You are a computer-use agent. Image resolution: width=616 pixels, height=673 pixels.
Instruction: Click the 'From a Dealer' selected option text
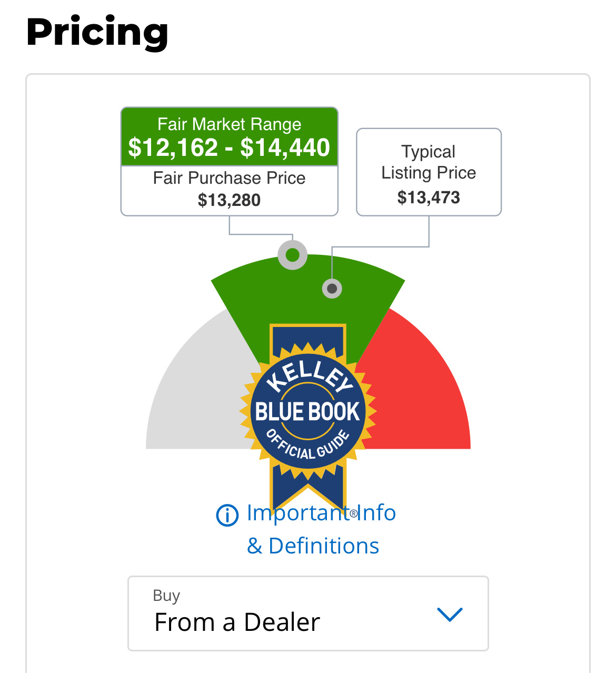237,622
